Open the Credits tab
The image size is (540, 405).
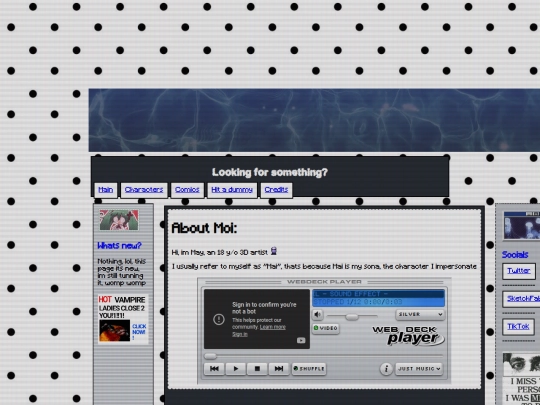click(x=277, y=190)
